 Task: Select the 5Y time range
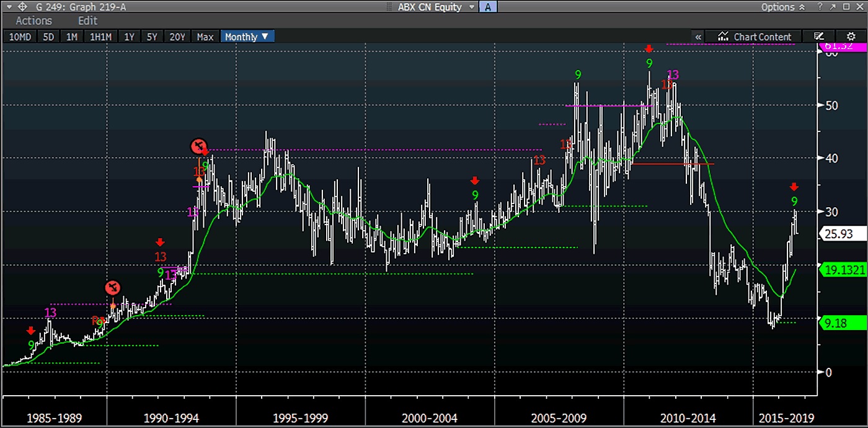152,37
